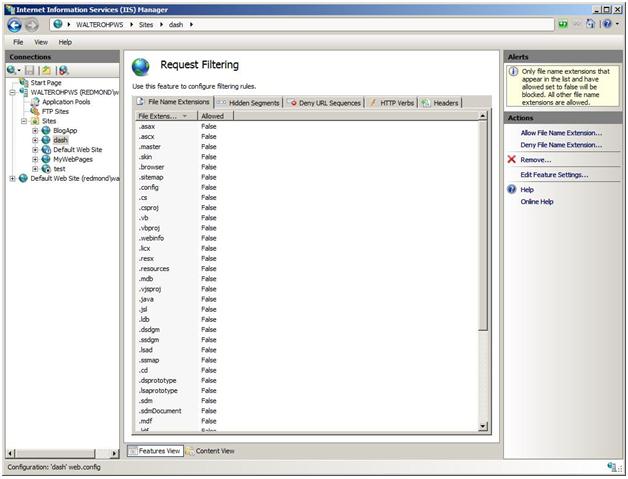Switch to the Hidden Segments tab
628x479 pixels.
248,103
